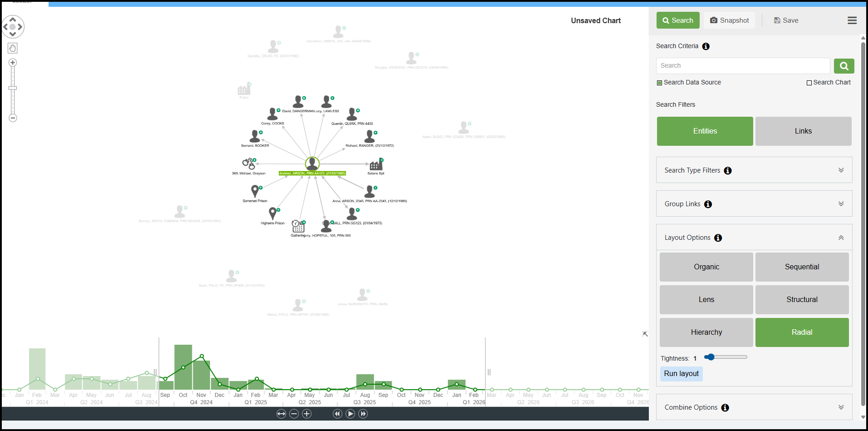Switch to the Entities filter tab
868x431 pixels.
click(x=705, y=131)
